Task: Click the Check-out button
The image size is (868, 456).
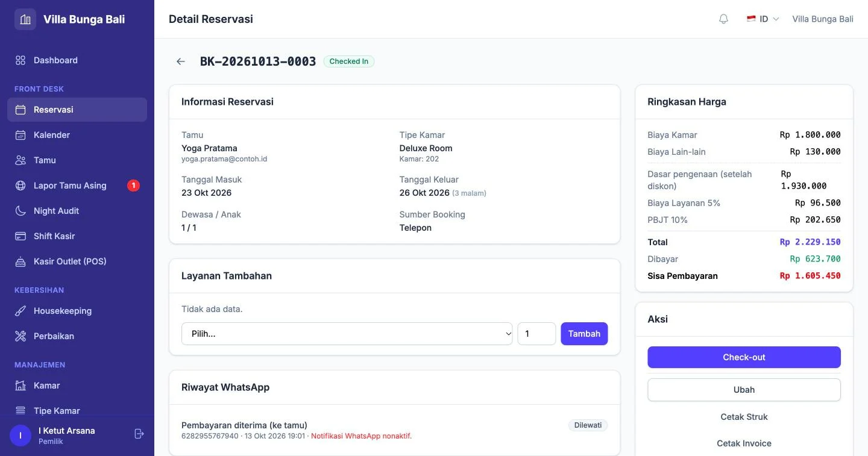Action: pyautogui.click(x=744, y=357)
